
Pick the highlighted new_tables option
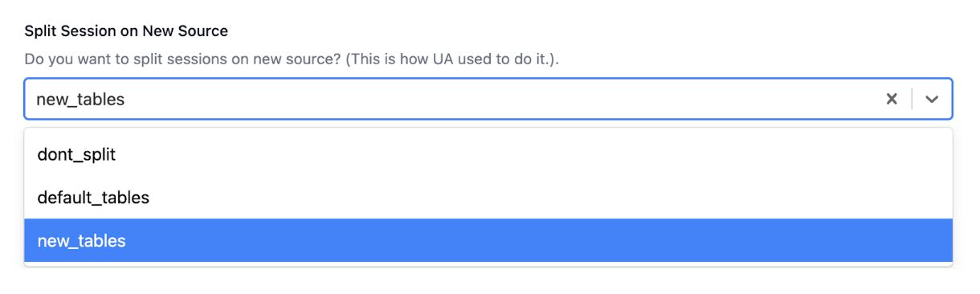click(x=488, y=240)
